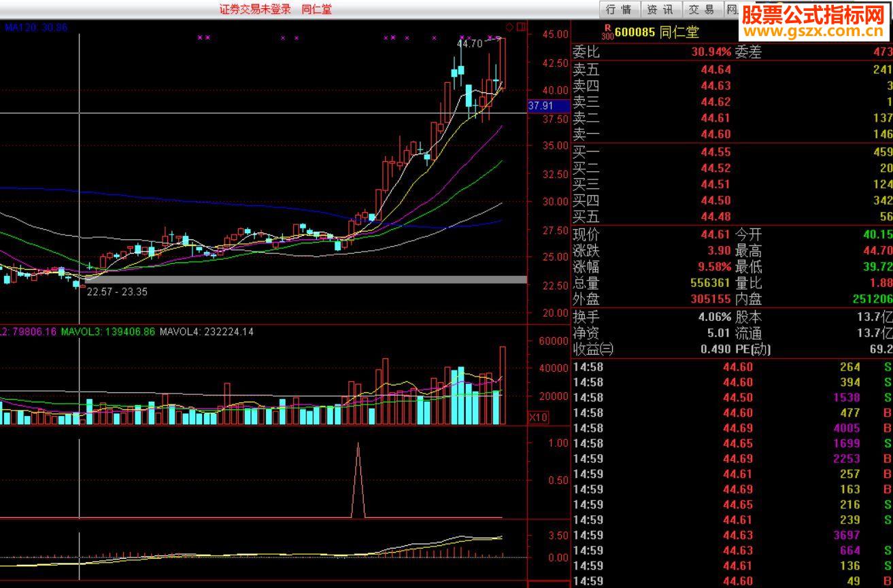Open the 行情 (quotes) tab
The width and height of the screenshot is (893, 588).
[x=619, y=10]
